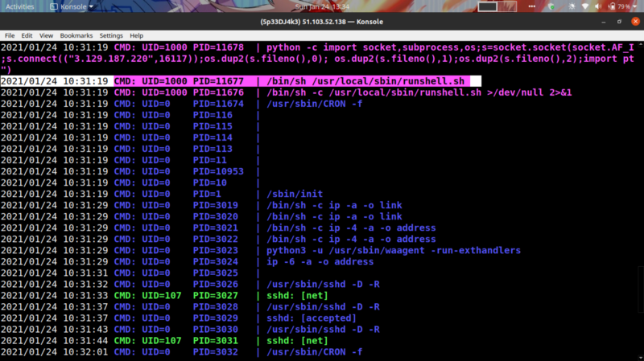This screenshot has width=644, height=361.
Task: Click the PID=11676 runshell.sh >/dev/null line
Action: [286, 92]
